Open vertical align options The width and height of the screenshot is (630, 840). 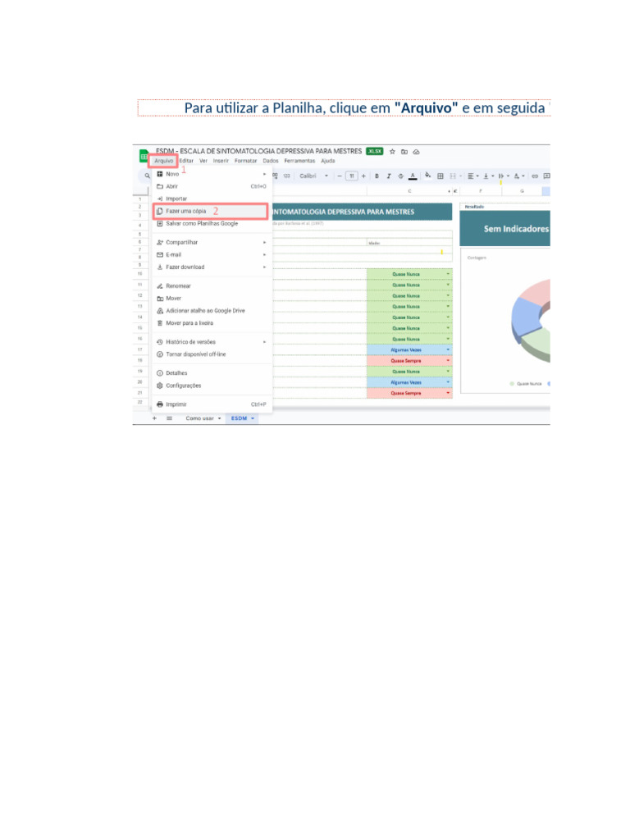pos(488,176)
